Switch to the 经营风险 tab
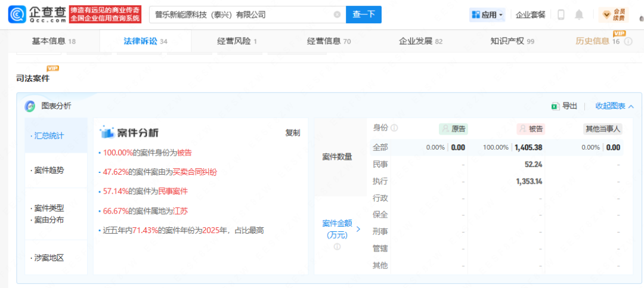Viewport: 644px width, 288px height. pyautogui.click(x=237, y=41)
